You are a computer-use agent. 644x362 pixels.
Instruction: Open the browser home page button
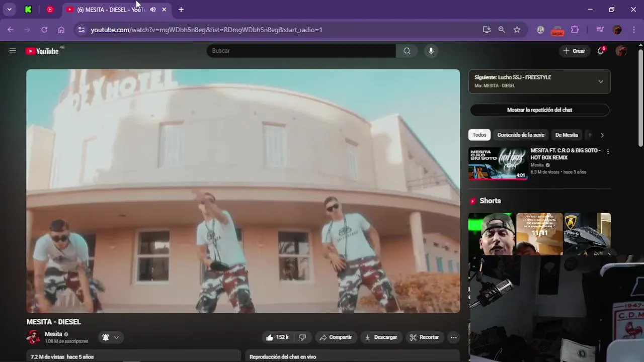pyautogui.click(x=61, y=30)
